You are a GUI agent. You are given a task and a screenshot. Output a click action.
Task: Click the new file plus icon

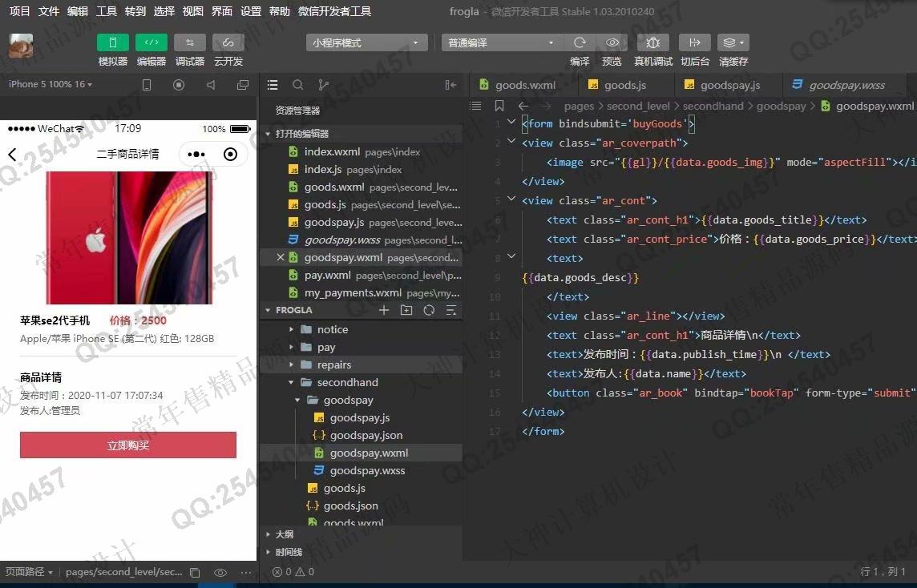pyautogui.click(x=384, y=310)
